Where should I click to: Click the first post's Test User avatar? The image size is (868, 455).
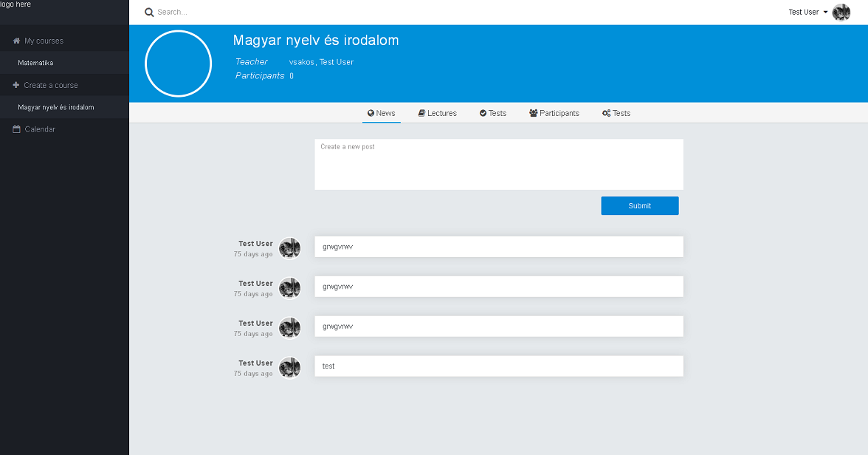pyautogui.click(x=289, y=247)
